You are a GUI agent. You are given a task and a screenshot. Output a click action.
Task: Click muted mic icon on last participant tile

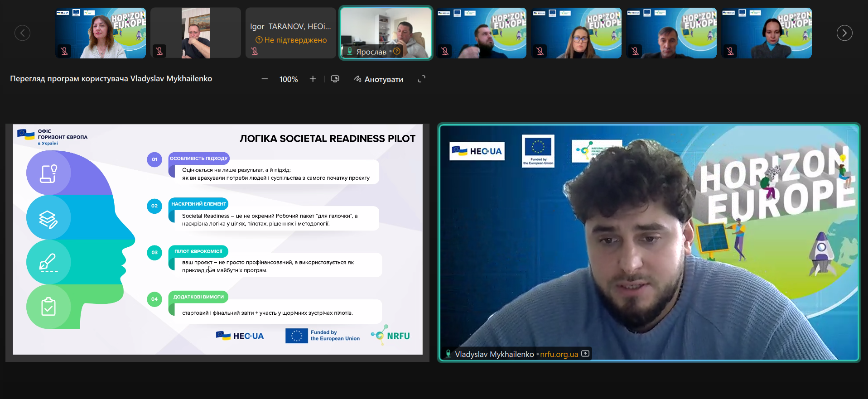tap(730, 51)
